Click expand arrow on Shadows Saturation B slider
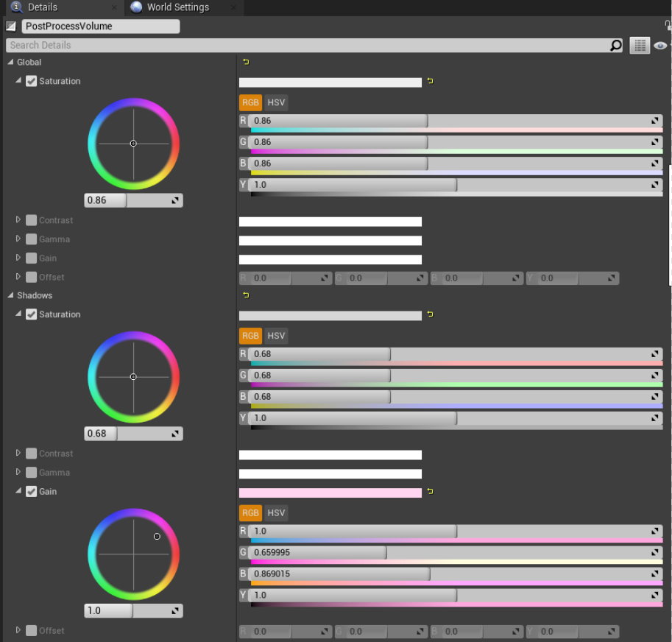The height and width of the screenshot is (642, 672). click(655, 397)
